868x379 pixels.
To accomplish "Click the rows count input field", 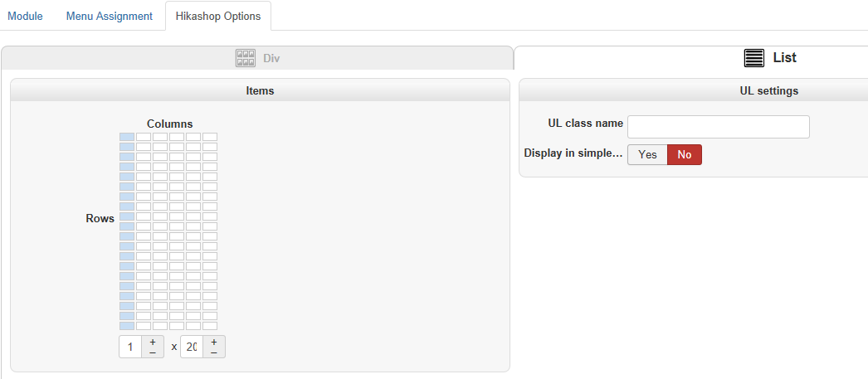I will 192,347.
